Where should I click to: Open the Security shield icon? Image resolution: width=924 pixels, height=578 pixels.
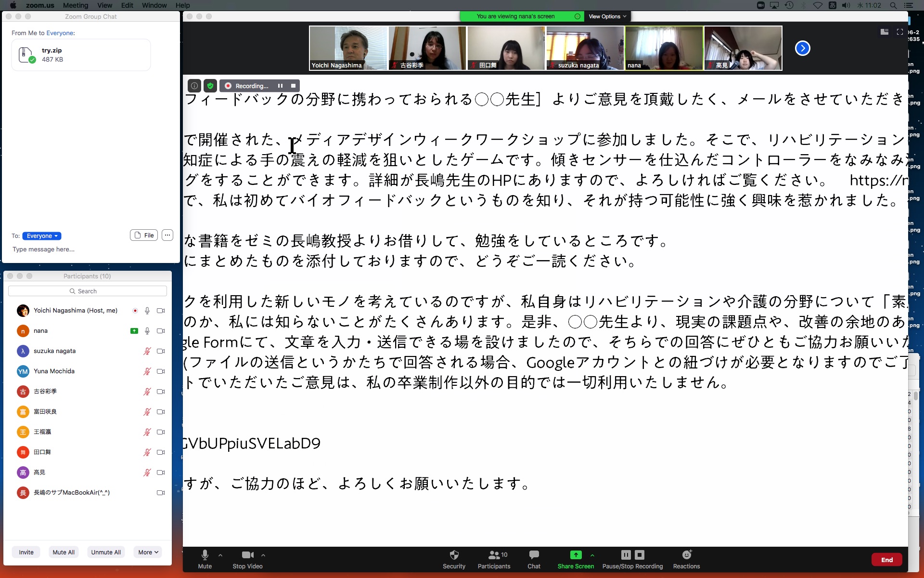454,555
